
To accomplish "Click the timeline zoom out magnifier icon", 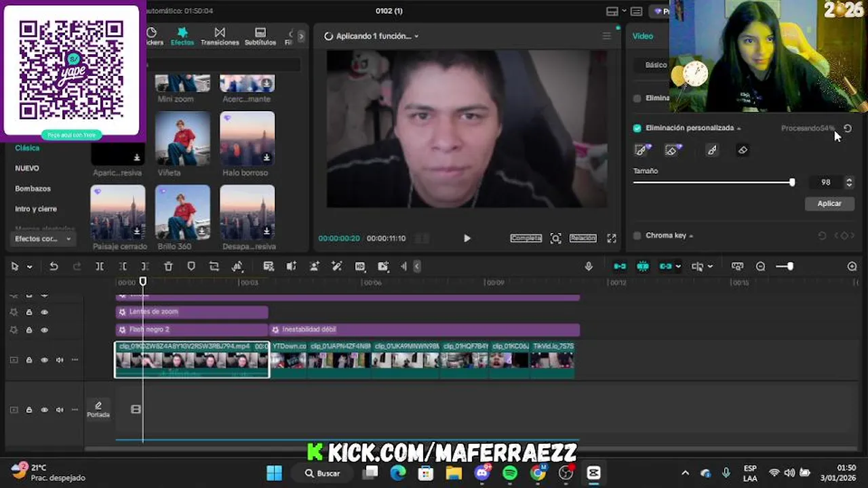I will point(761,266).
